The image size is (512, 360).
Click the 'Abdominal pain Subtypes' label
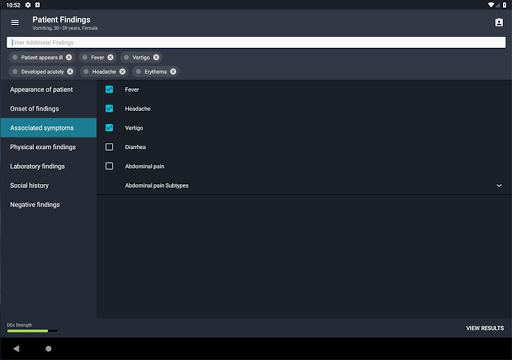coord(157,185)
